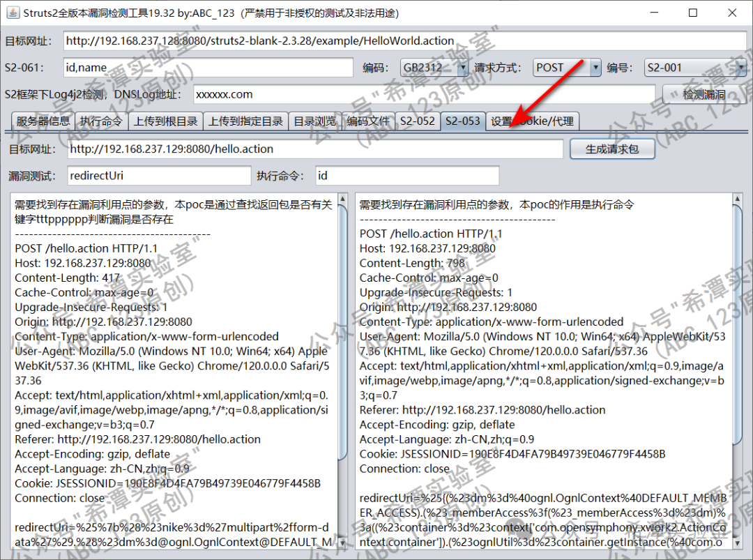Click 'Connection: close' in left pane
This screenshot has width=753, height=560.
pyautogui.click(x=59, y=498)
